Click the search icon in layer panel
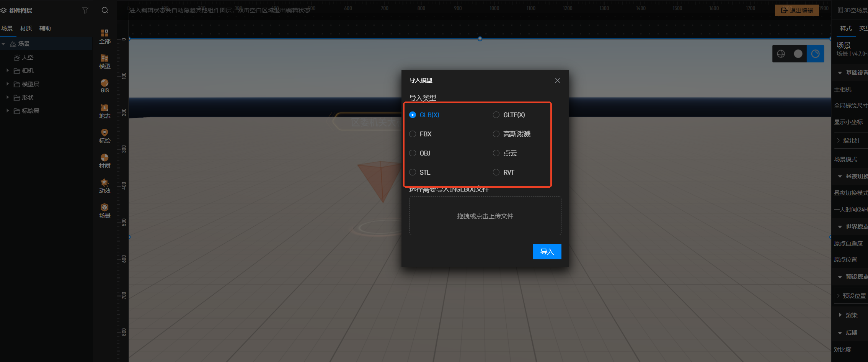868x362 pixels. (105, 10)
